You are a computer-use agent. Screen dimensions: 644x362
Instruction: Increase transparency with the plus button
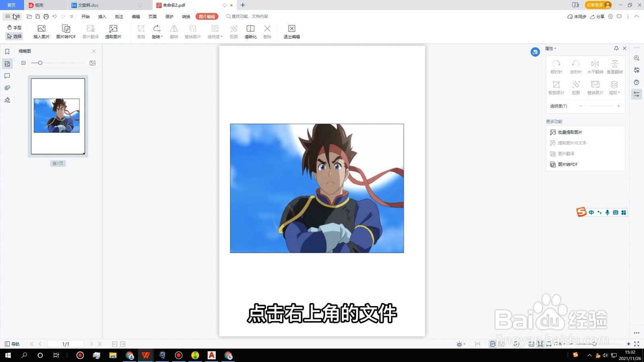pyautogui.click(x=618, y=106)
